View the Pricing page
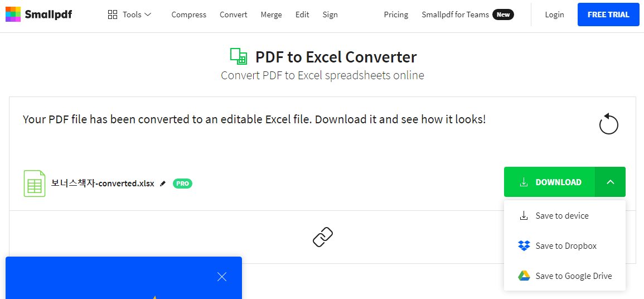Screen dimensions: 644x299 tap(396, 15)
